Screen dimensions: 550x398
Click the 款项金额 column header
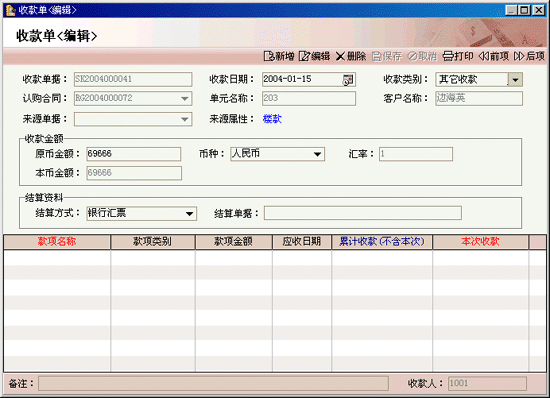pos(234,242)
